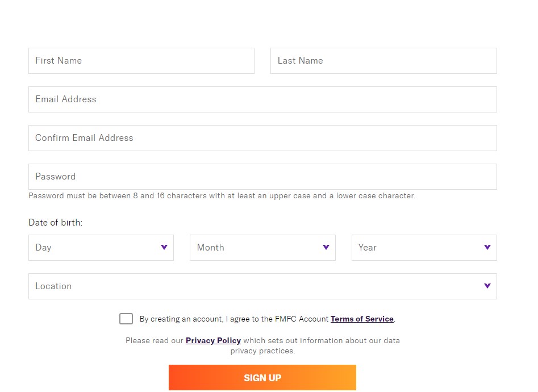The height and width of the screenshot is (392, 538).
Task: Click the password requirements hint text
Action: click(222, 195)
